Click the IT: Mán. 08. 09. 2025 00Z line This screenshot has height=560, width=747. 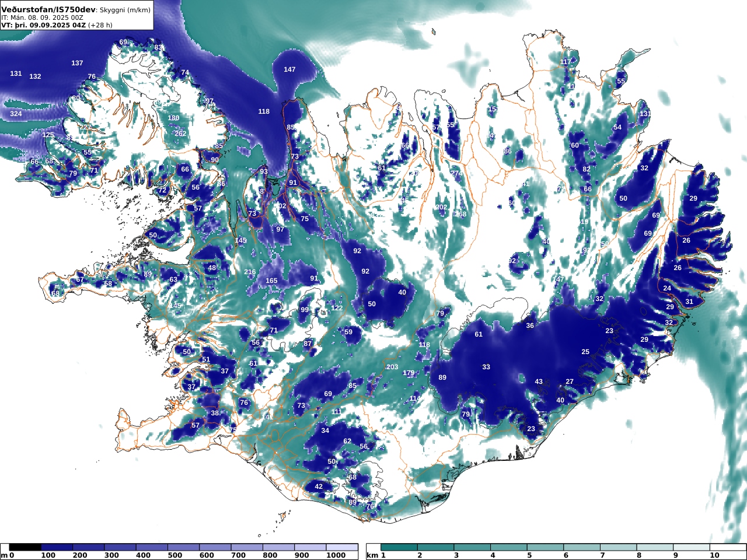pos(42,17)
